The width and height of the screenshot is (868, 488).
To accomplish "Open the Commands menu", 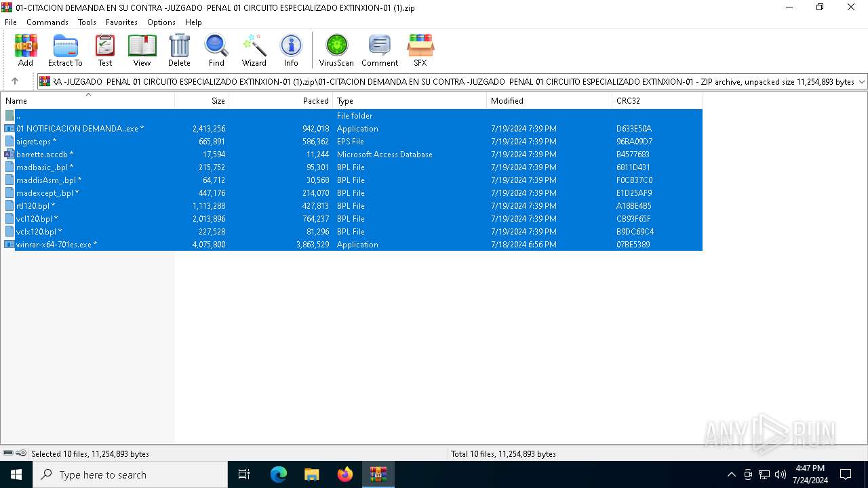I will [47, 22].
